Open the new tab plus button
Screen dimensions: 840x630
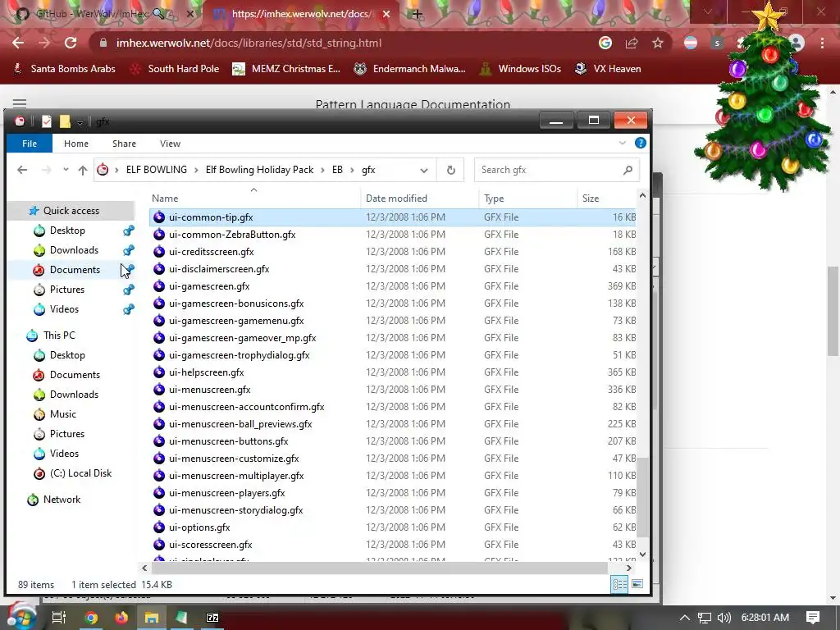coord(417,14)
